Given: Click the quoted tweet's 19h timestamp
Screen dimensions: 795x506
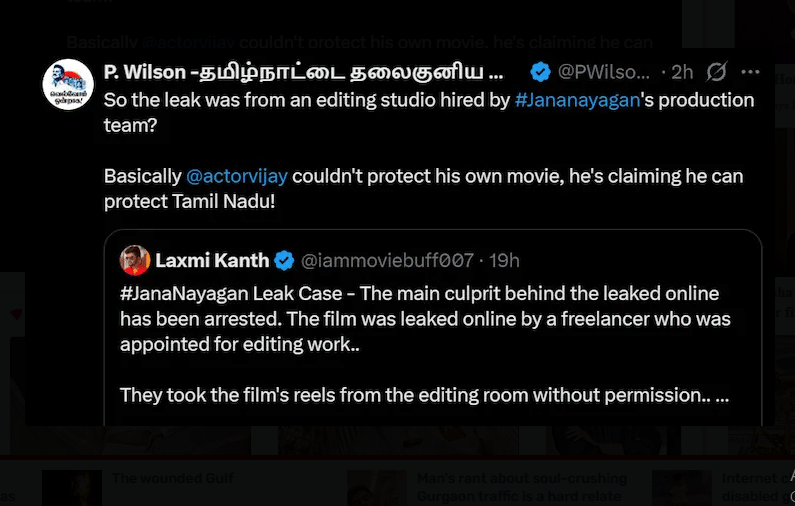Looking at the screenshot, I should (x=503, y=260).
